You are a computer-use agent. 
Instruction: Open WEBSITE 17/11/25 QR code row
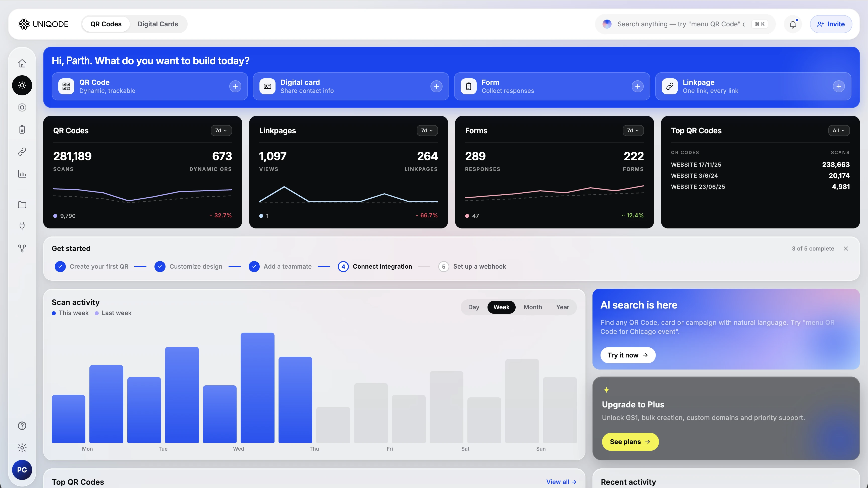tap(760, 165)
